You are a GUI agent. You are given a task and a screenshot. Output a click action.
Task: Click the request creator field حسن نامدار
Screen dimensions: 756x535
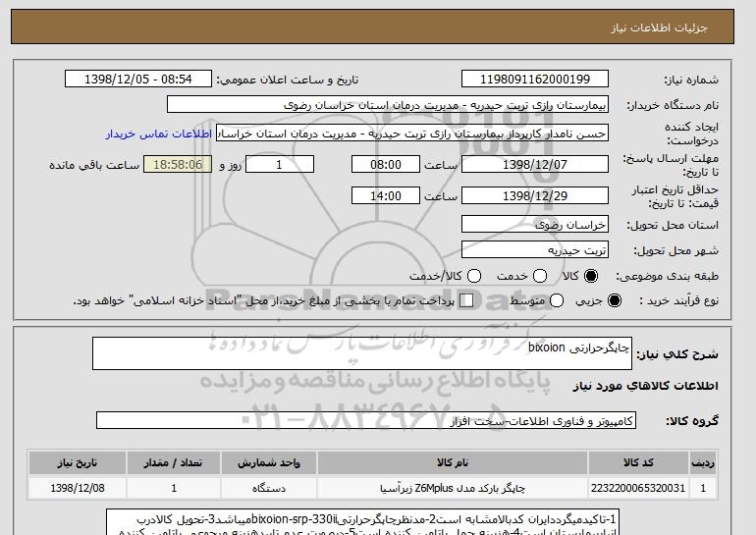(x=412, y=134)
